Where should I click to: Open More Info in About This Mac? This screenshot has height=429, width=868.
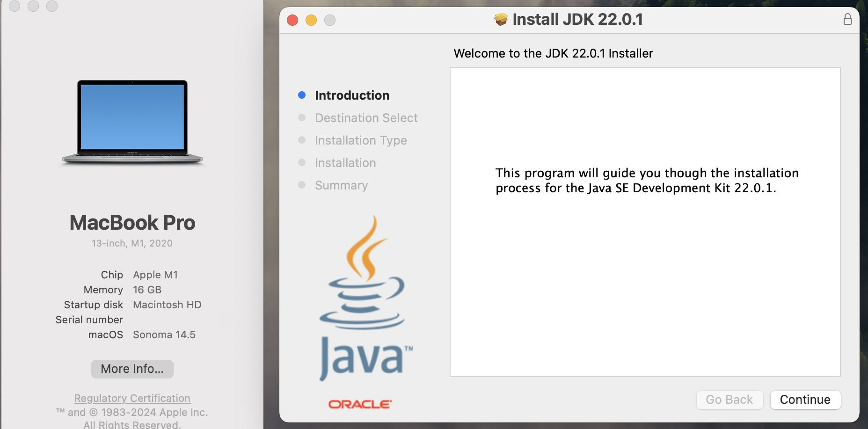click(132, 369)
